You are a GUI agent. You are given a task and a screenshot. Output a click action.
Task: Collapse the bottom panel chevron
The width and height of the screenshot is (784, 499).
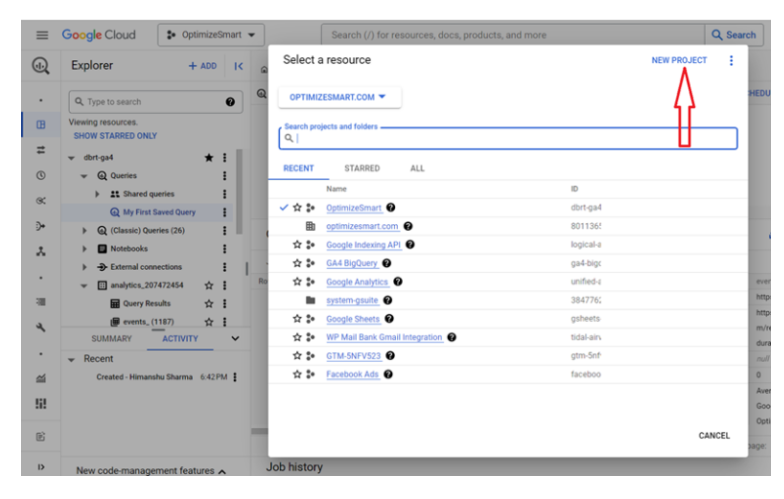click(235, 338)
